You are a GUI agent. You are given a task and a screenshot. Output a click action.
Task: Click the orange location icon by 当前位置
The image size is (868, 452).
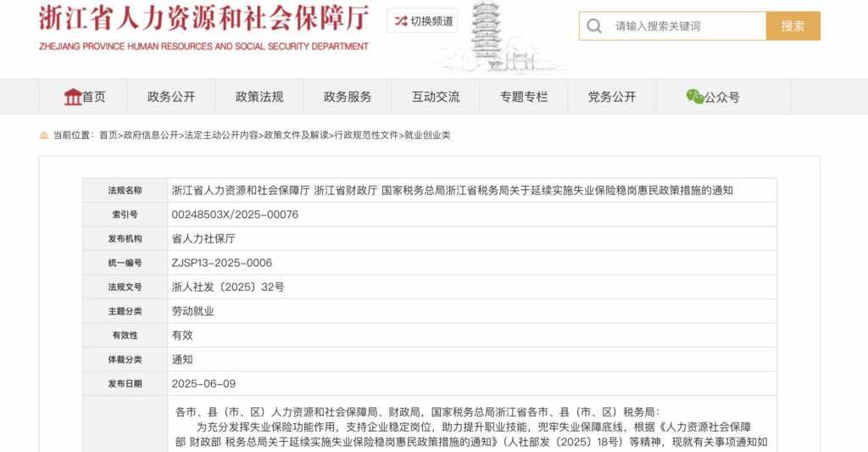44,135
